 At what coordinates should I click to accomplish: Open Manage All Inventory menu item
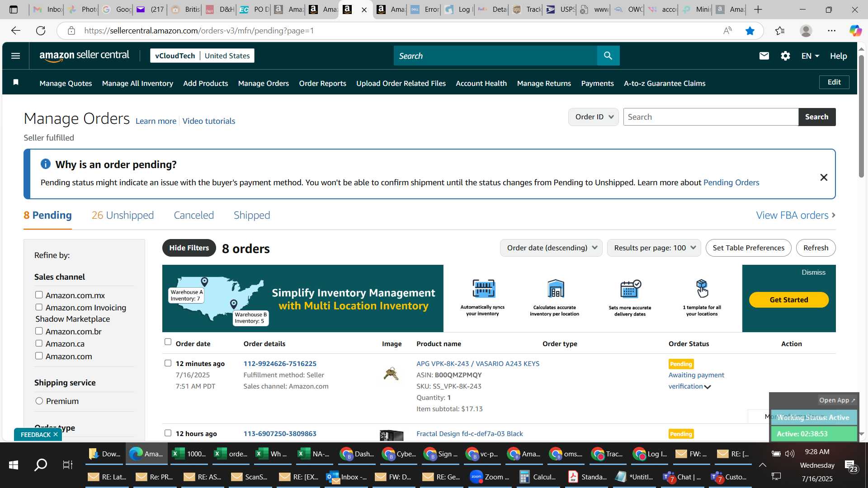point(137,83)
